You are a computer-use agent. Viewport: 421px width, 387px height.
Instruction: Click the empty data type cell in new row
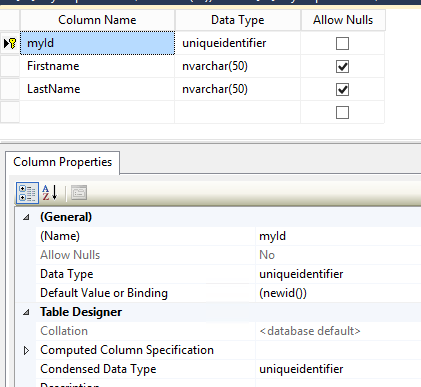tap(238, 112)
